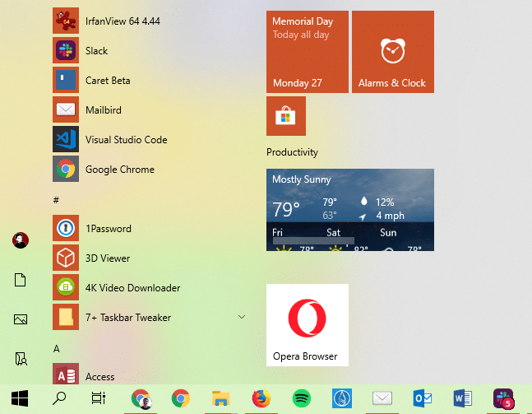This screenshot has height=414, width=532.
Task: Open Mailbird envelope on the taskbar
Action: 382,398
